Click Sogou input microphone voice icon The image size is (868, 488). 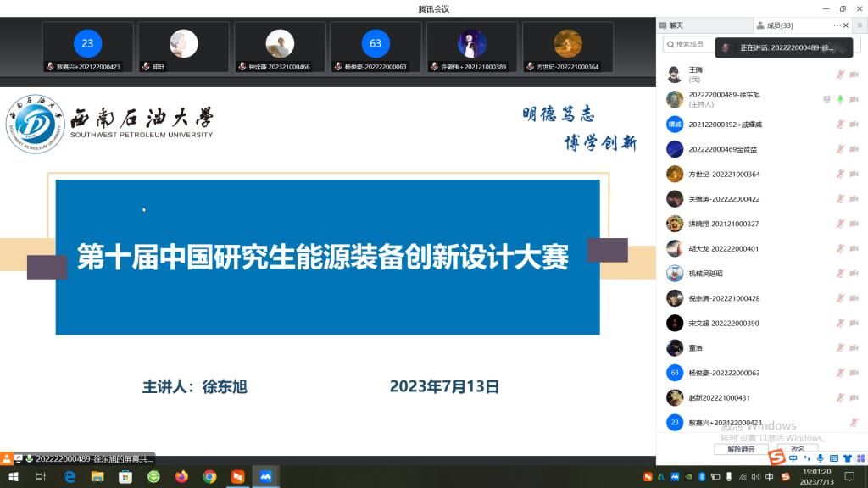(821, 458)
